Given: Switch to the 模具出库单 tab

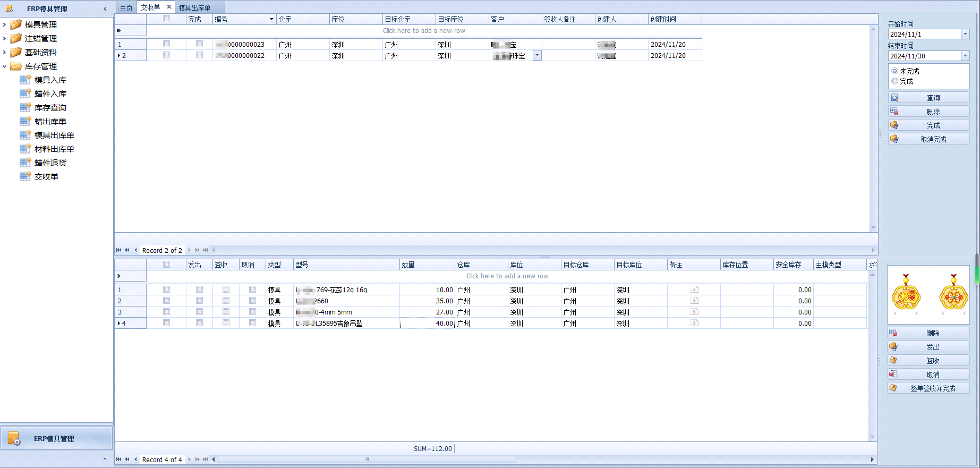Looking at the screenshot, I should [x=194, y=8].
